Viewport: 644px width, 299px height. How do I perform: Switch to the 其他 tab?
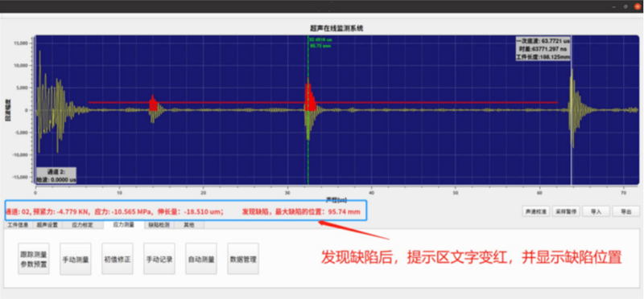[189, 225]
